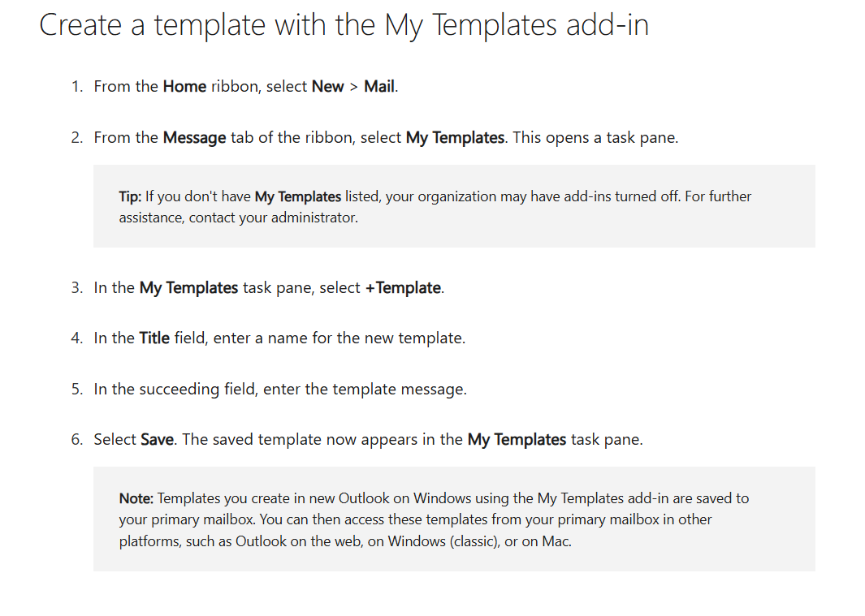The image size is (865, 616).
Task: Click the Note label in the lower gray box
Action: (136, 498)
